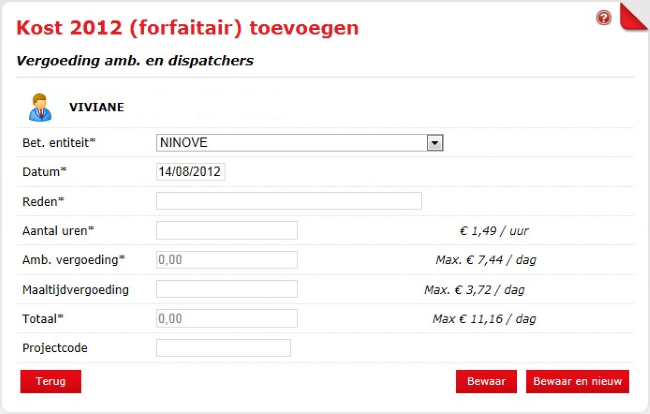Click the Max € 11,16 / dag text

484,319
